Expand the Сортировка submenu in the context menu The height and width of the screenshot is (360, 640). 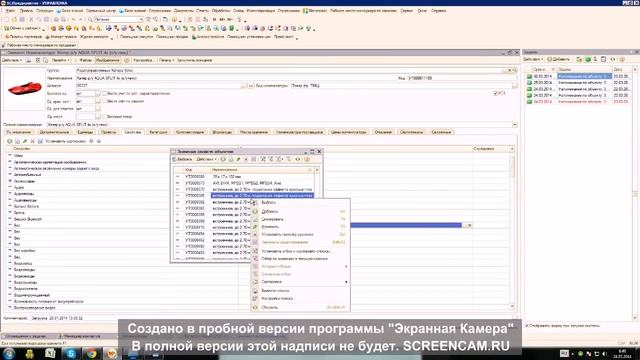(300, 282)
